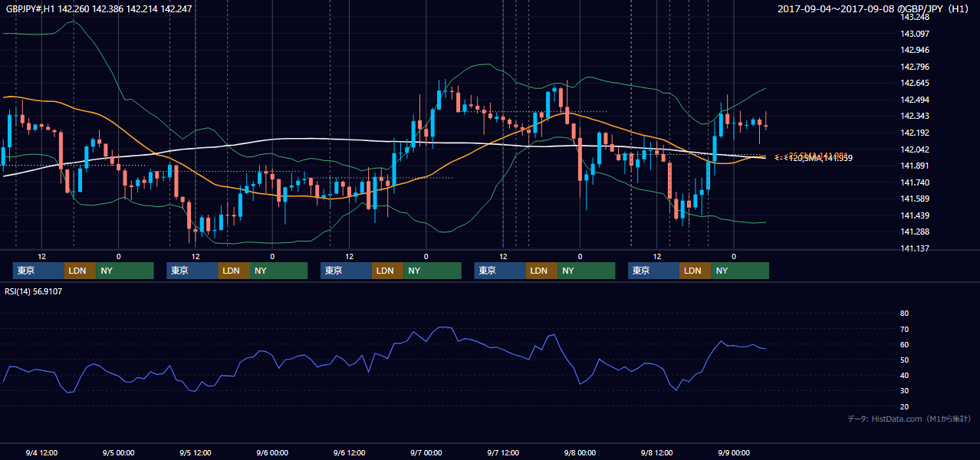Click the 9/4 12:00 date axis label

pyautogui.click(x=41, y=452)
